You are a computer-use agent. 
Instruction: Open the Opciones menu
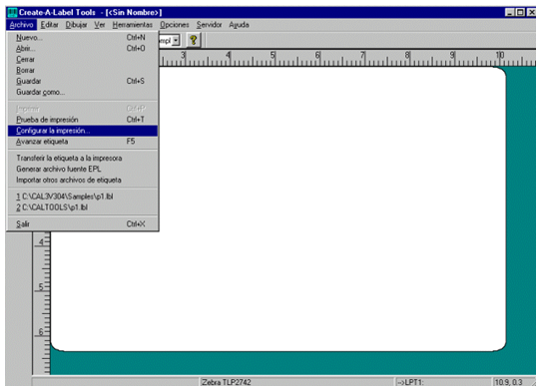coord(175,25)
